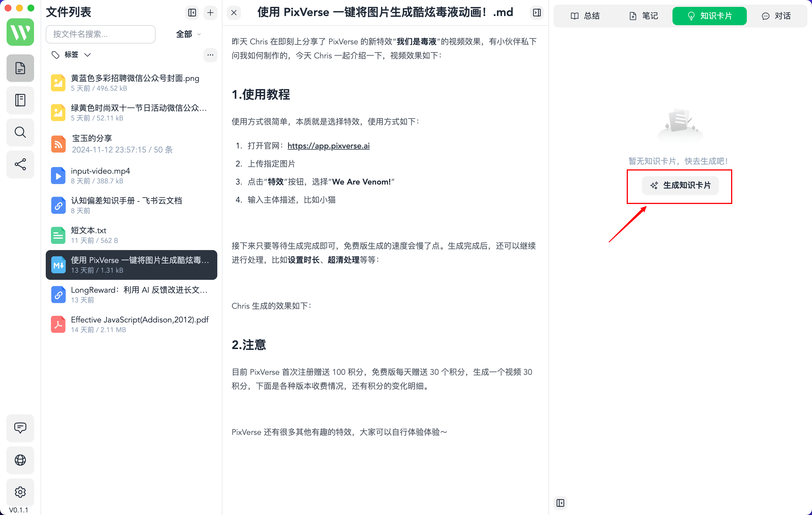
Task: Open the tag more-options ellipsis
Action: tap(210, 55)
